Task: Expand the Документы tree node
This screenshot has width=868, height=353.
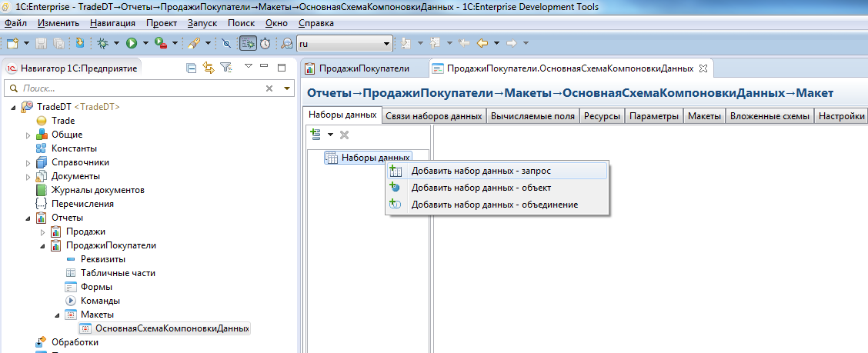Action: [x=28, y=177]
